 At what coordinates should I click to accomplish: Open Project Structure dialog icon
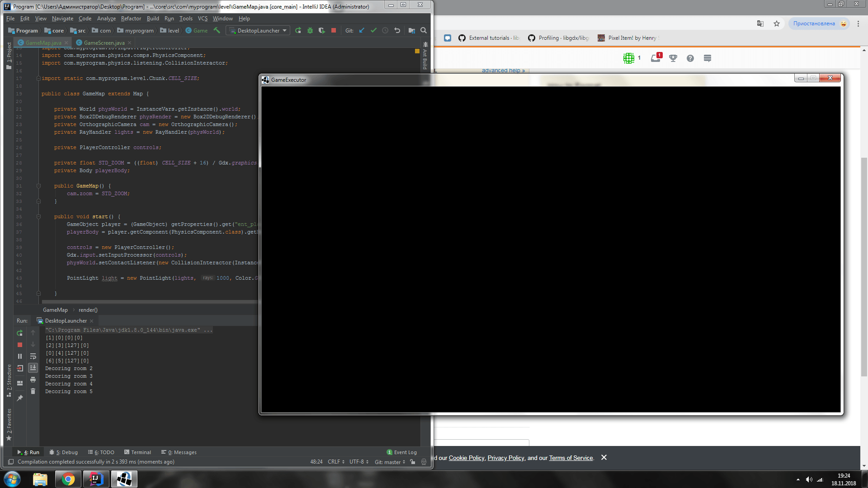[x=412, y=30]
